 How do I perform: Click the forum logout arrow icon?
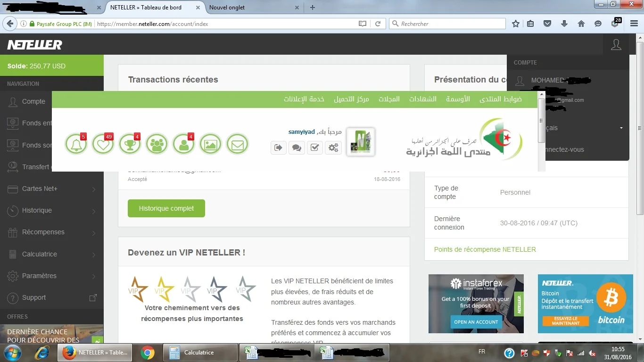(x=278, y=148)
